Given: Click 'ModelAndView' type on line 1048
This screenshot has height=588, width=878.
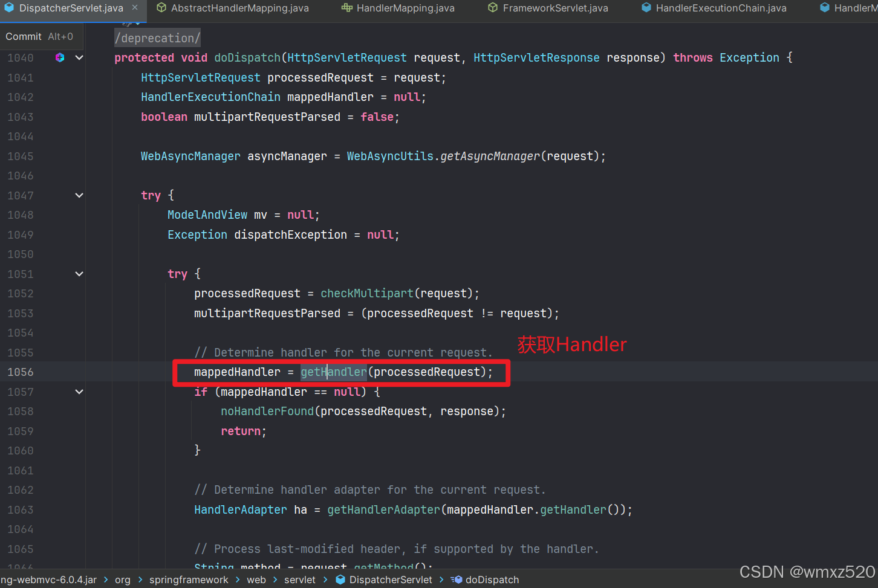Looking at the screenshot, I should pyautogui.click(x=207, y=215).
